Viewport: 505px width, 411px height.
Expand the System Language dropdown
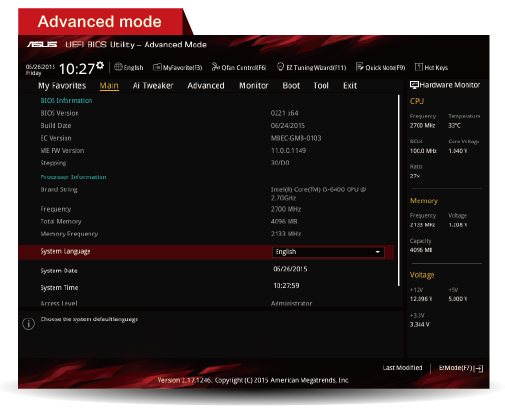[x=328, y=252]
